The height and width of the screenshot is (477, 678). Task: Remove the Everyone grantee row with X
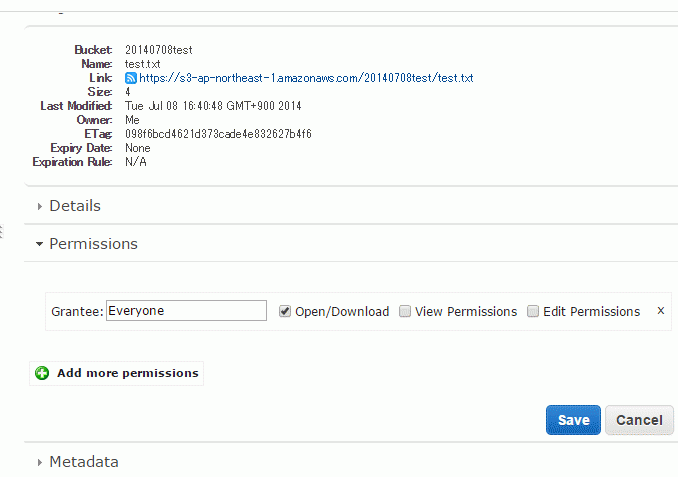coord(660,311)
